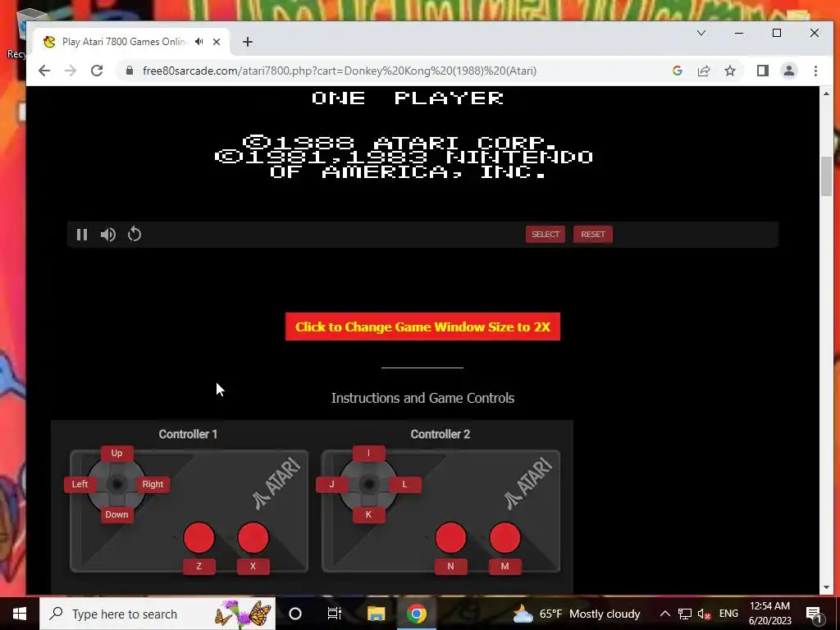Screen dimensions: 840x630
Task: Open the network icon in system tray
Action: pos(685,614)
